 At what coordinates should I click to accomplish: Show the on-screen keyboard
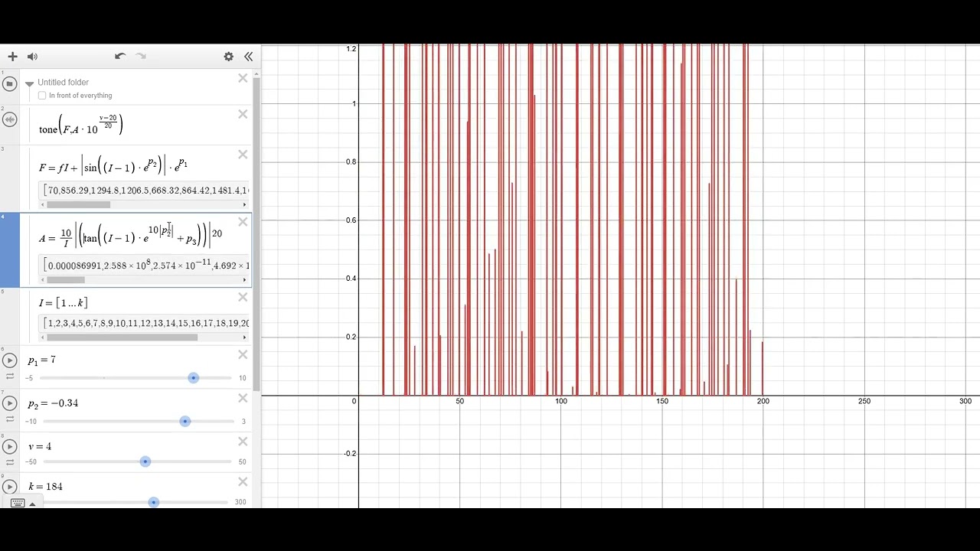coord(18,503)
